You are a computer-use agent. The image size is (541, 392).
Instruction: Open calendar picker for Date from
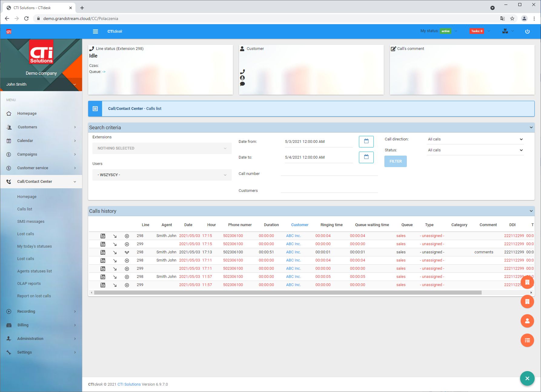[x=366, y=141]
